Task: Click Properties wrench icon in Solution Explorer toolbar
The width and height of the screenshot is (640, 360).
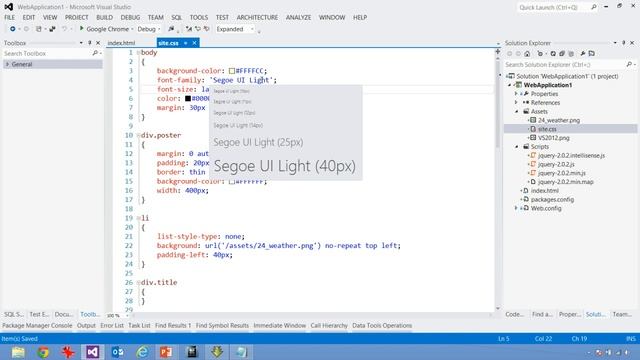Action: pos(582,53)
